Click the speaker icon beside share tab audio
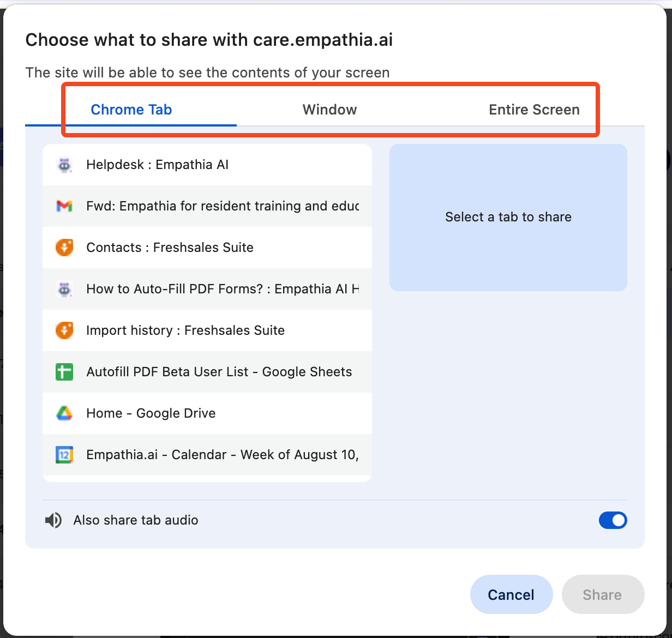 (53, 520)
